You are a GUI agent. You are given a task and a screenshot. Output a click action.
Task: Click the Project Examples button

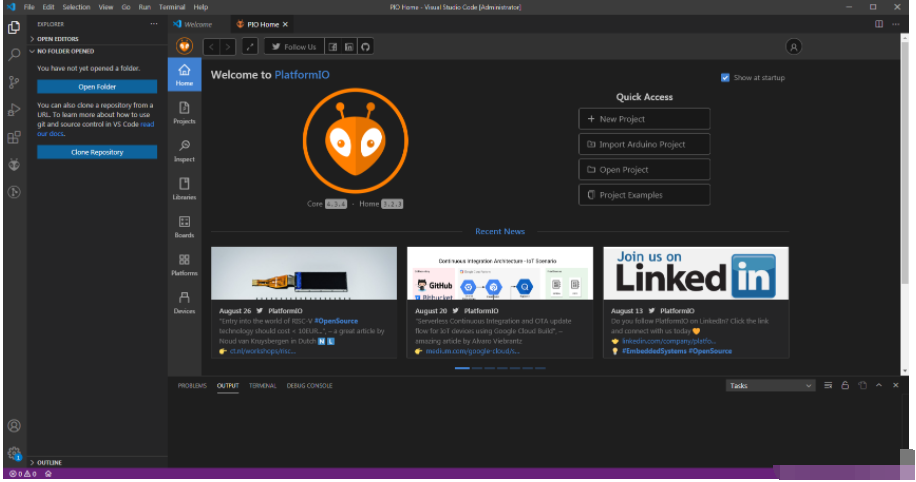tap(644, 195)
